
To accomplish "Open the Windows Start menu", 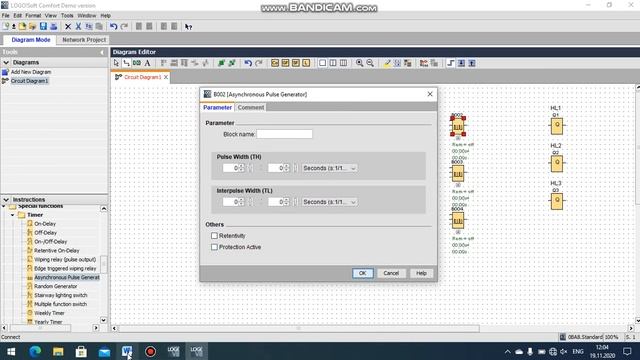I will coord(11,351).
